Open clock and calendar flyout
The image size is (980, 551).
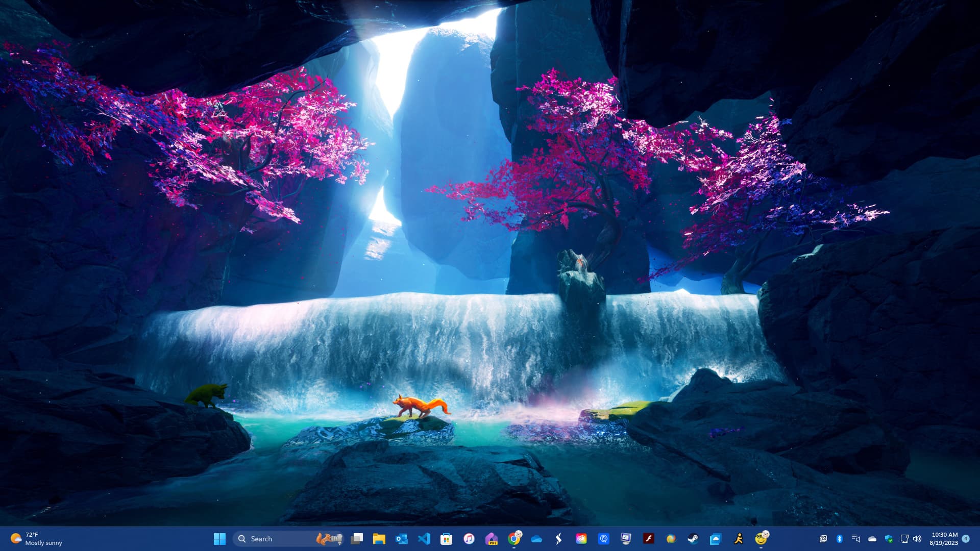tap(944, 539)
